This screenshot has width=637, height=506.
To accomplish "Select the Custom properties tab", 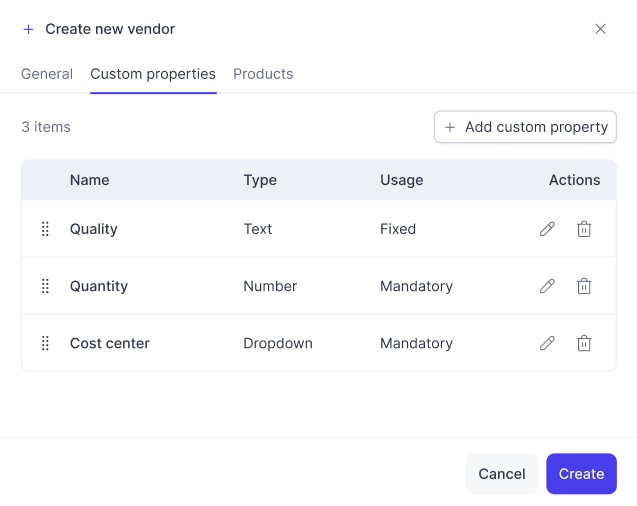I will (153, 74).
